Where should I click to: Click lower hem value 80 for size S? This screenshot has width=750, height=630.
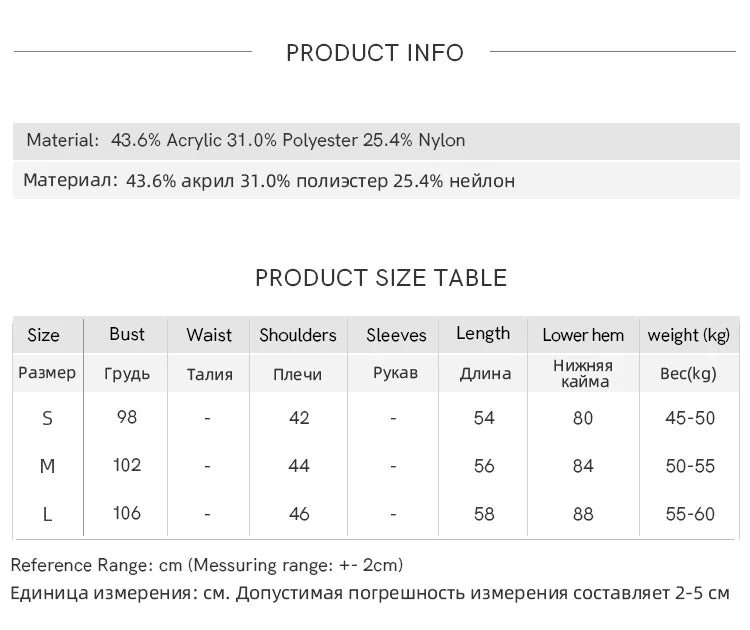(x=583, y=418)
